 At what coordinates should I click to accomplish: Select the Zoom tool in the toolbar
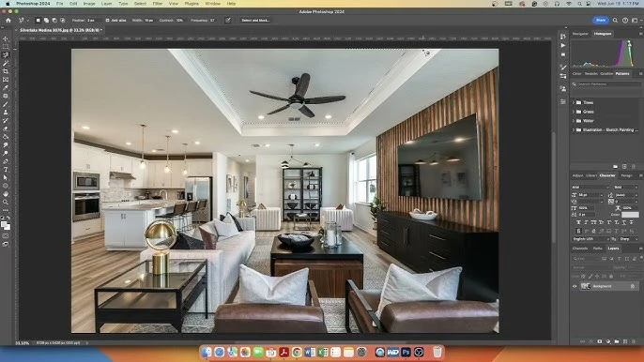click(6, 202)
